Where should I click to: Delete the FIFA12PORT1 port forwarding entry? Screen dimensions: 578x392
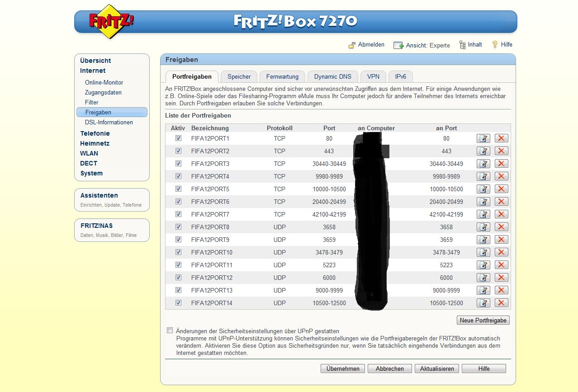click(x=502, y=138)
